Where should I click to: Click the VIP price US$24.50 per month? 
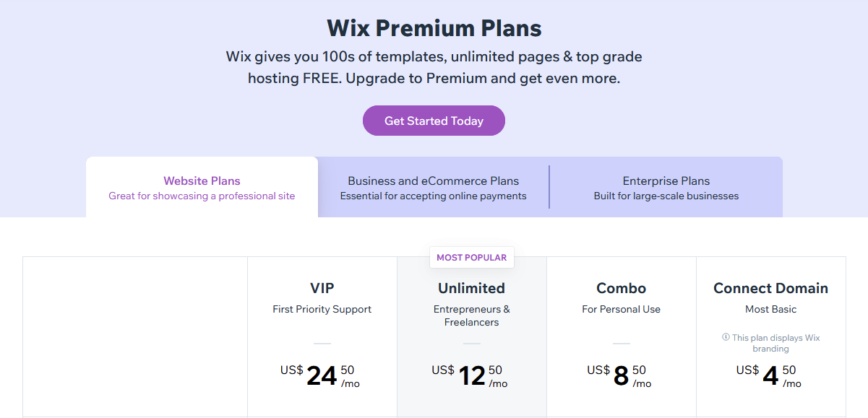tap(320, 376)
